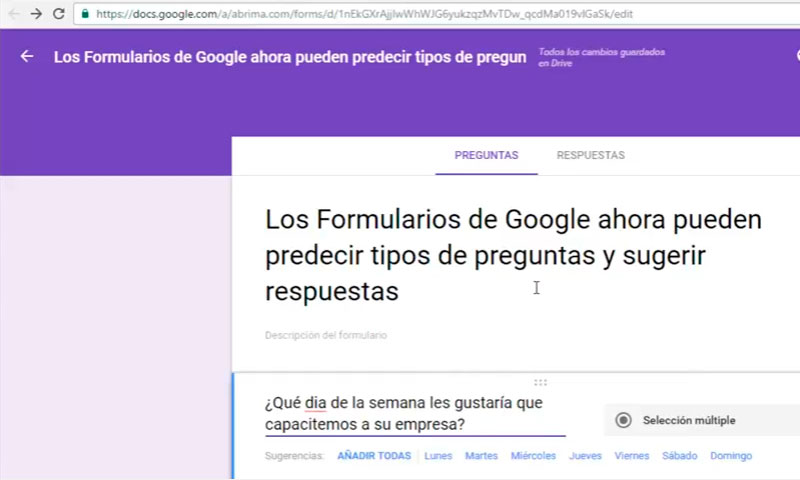Grab the question card drag handle dots
The image size is (800, 480).
pyautogui.click(x=540, y=383)
